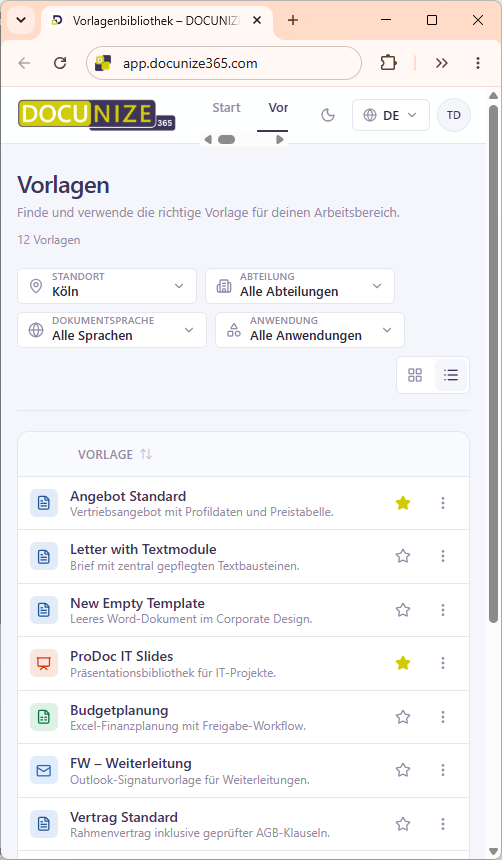Open the Dokumentsprache filter dropdown
Image resolution: width=502 pixels, height=860 pixels.
point(112,330)
